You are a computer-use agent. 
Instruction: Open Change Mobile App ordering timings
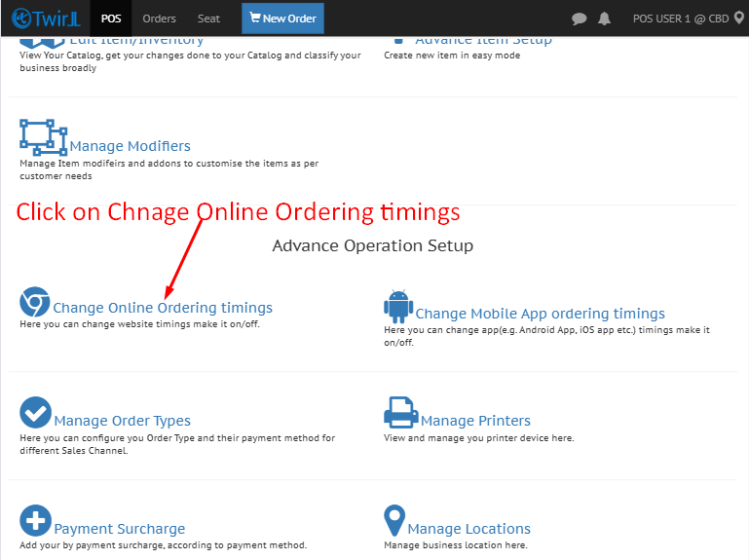tap(540, 314)
